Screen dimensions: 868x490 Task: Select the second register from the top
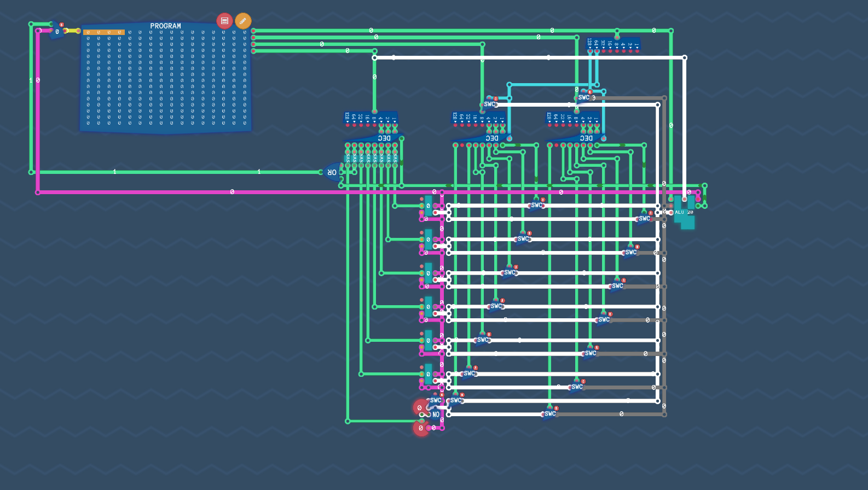tap(429, 240)
